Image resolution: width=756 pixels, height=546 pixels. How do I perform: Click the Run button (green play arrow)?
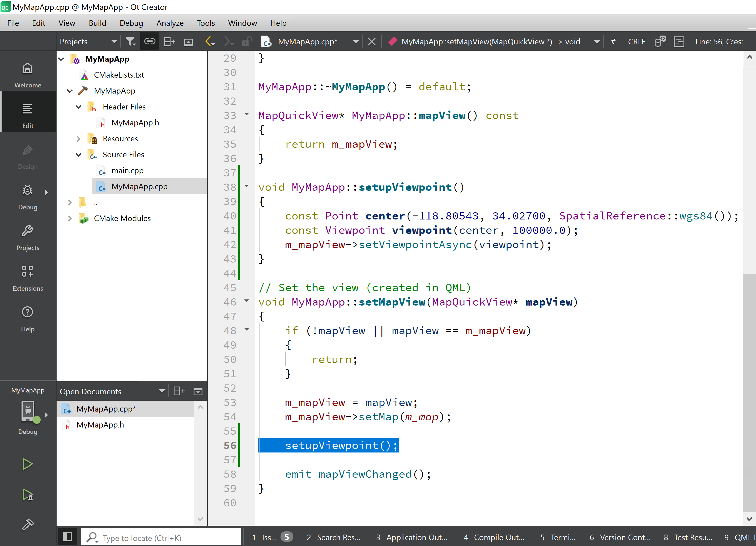pos(27,464)
